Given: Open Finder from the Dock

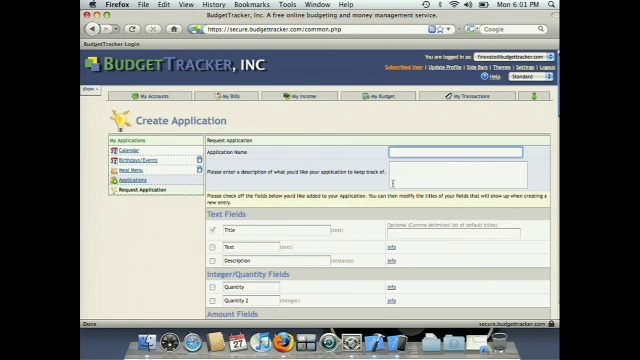Looking at the screenshot, I should tap(147, 342).
